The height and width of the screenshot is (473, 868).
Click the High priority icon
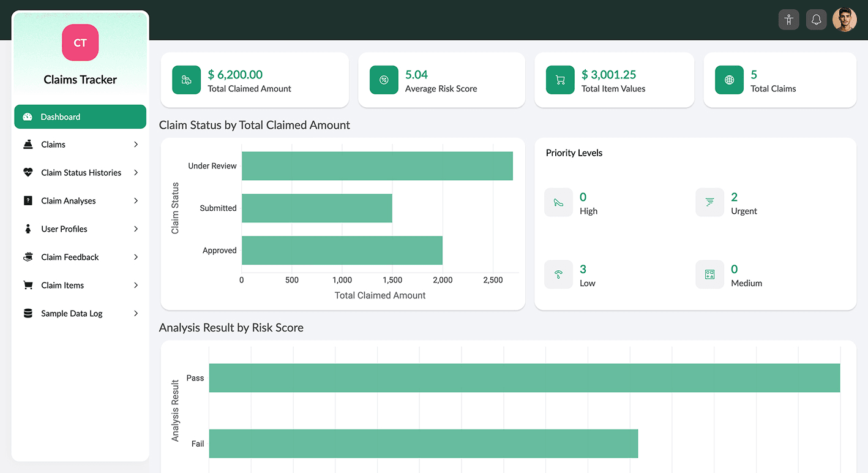(558, 202)
